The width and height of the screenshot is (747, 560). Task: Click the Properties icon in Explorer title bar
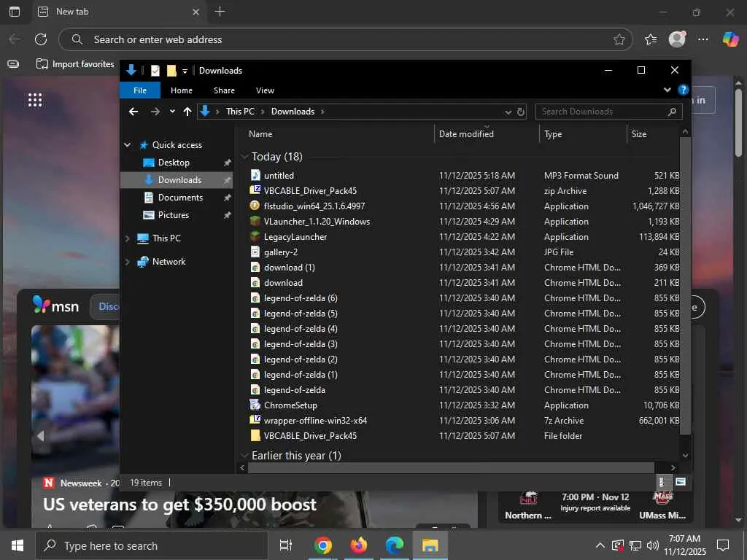pyautogui.click(x=155, y=71)
